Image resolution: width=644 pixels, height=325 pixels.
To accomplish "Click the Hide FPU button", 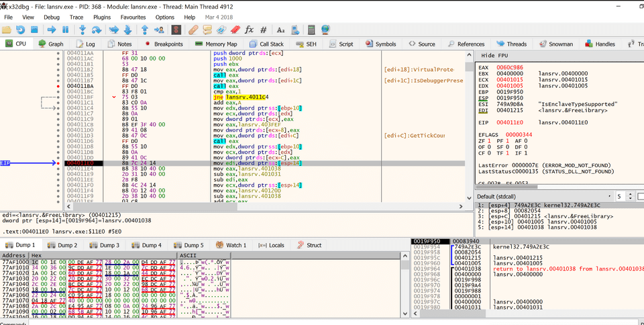I will [494, 55].
